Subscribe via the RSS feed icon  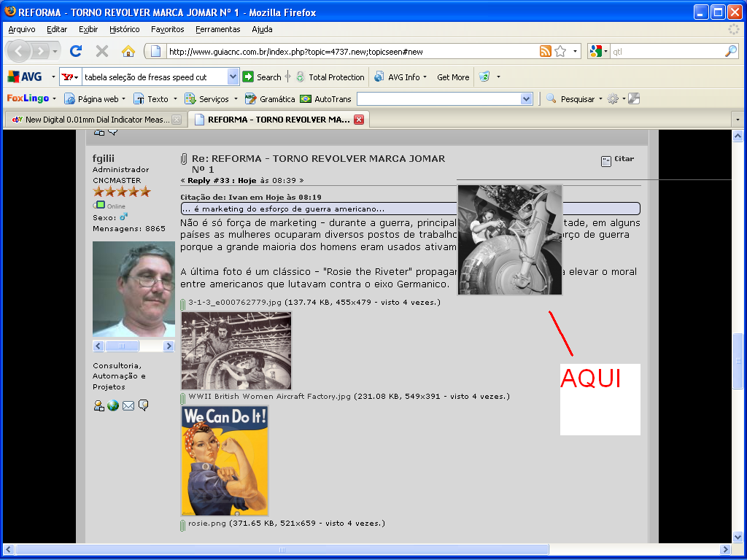tap(545, 51)
